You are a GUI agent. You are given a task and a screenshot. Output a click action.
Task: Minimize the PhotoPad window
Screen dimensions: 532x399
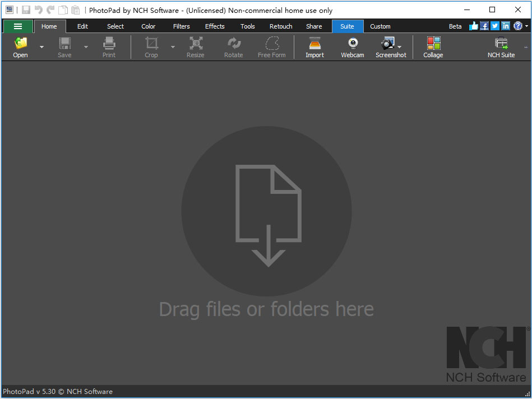(467, 10)
